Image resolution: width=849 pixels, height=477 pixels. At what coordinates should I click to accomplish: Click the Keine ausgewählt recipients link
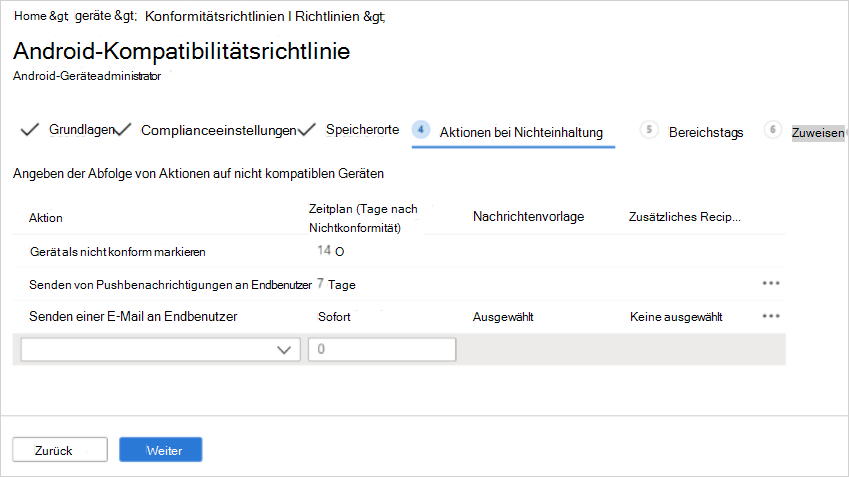pos(675,317)
